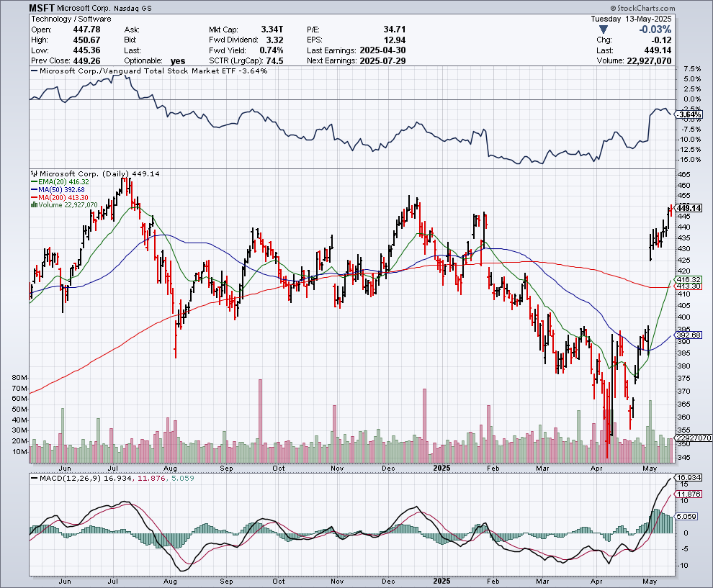Click the "Bid:" label in the quote table

tap(130, 40)
